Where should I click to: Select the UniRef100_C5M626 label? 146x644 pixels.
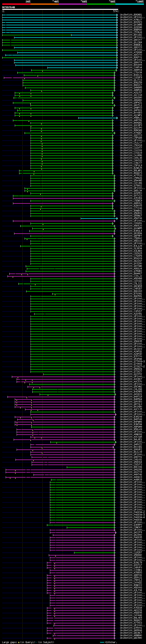click(131, 178)
